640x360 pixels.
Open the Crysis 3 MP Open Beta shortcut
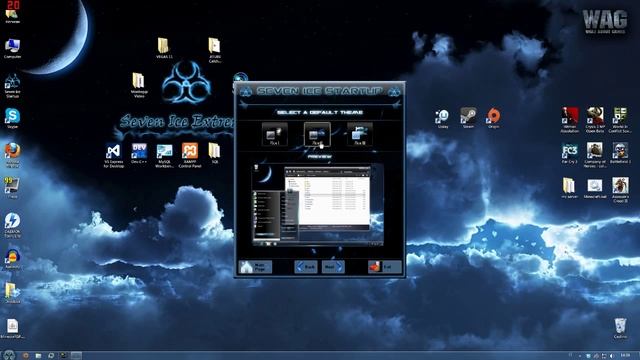pos(595,120)
